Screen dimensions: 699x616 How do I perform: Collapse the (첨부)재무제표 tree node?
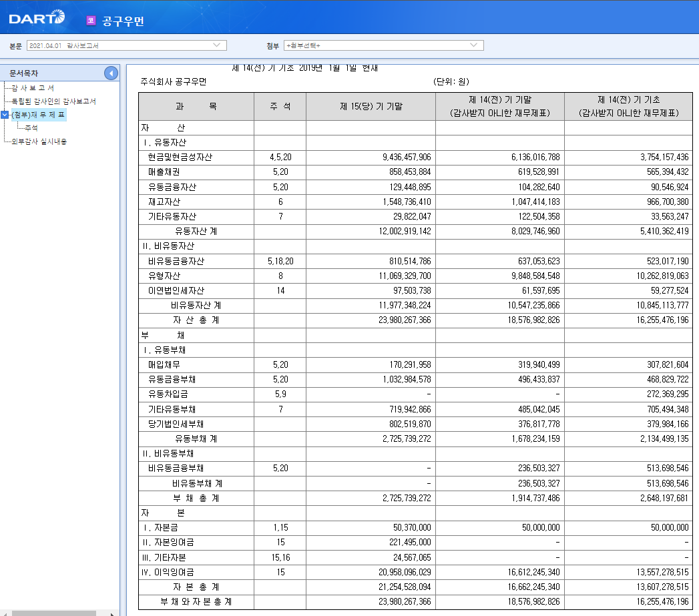point(5,115)
